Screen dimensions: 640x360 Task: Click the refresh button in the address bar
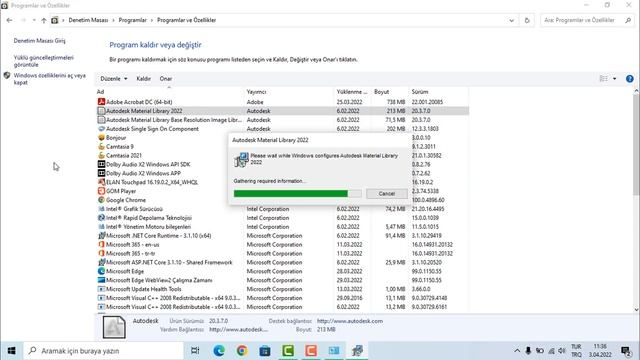pos(527,20)
